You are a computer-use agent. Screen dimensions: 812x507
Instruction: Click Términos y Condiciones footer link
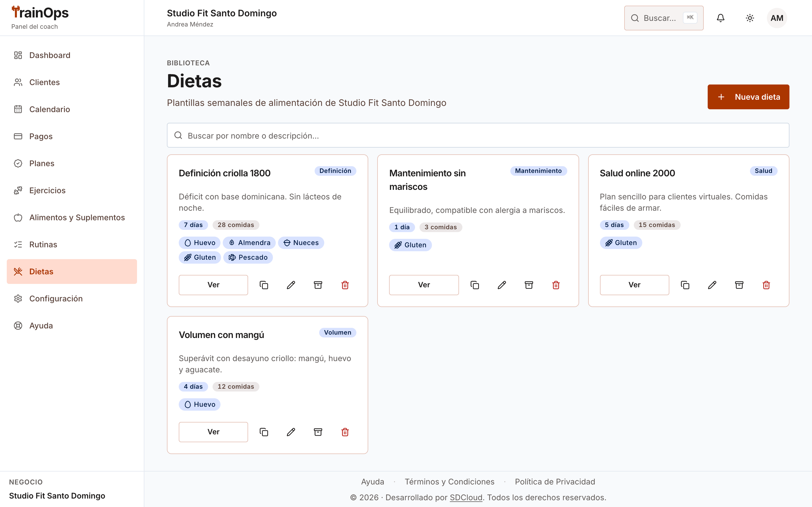[449, 482]
